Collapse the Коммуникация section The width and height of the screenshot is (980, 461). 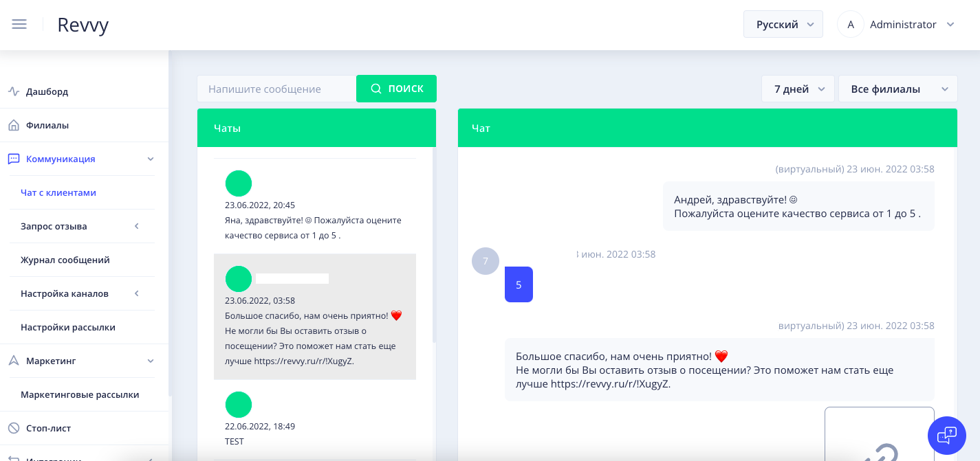[150, 159]
